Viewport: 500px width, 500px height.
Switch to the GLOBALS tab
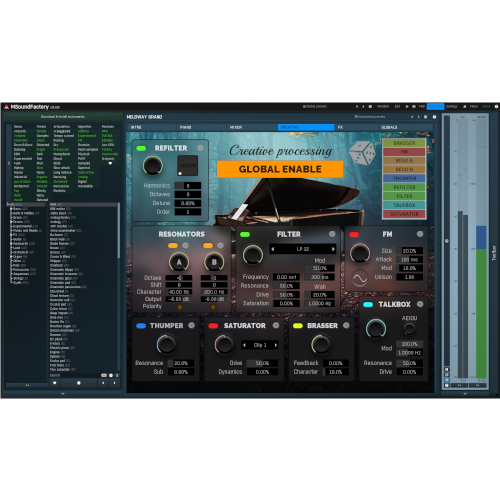point(405,127)
